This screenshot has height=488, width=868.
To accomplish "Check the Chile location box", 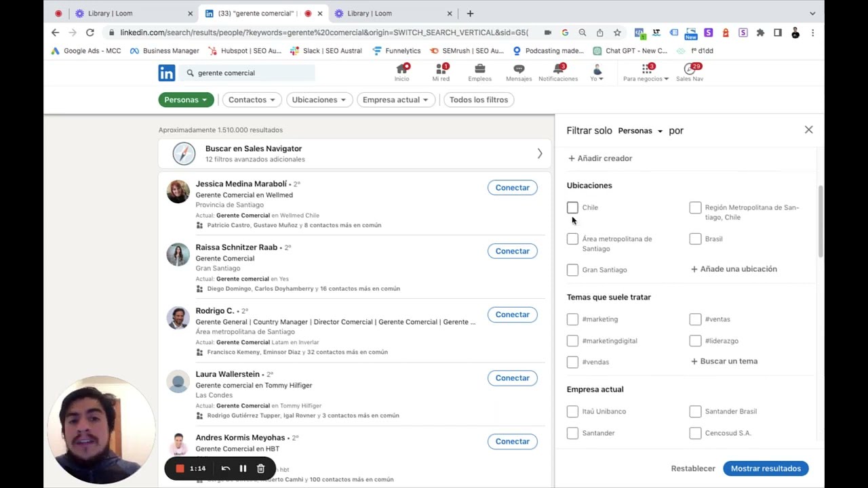I will point(572,207).
